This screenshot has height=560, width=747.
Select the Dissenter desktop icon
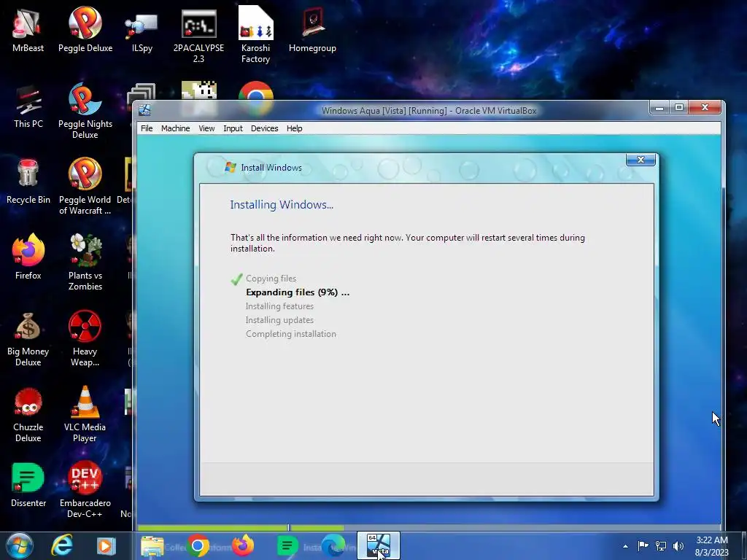[28, 485]
